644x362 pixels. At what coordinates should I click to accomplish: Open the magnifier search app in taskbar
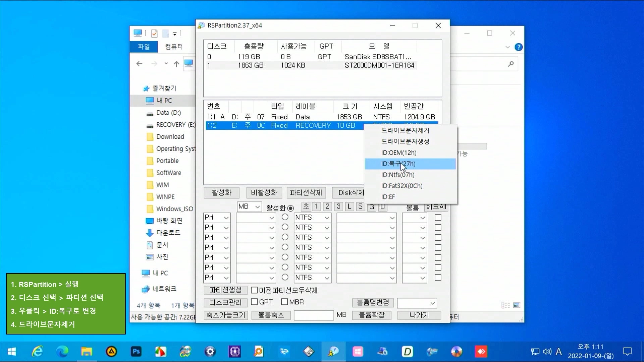point(259,352)
